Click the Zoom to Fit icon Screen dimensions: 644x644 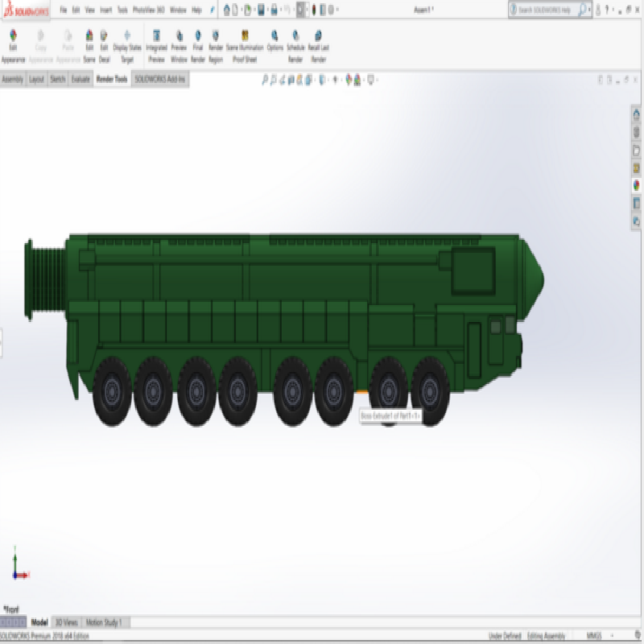(x=265, y=80)
